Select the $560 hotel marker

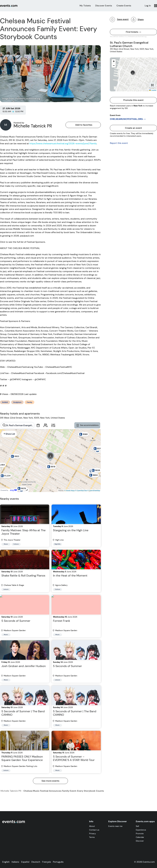[x=83, y=434]
